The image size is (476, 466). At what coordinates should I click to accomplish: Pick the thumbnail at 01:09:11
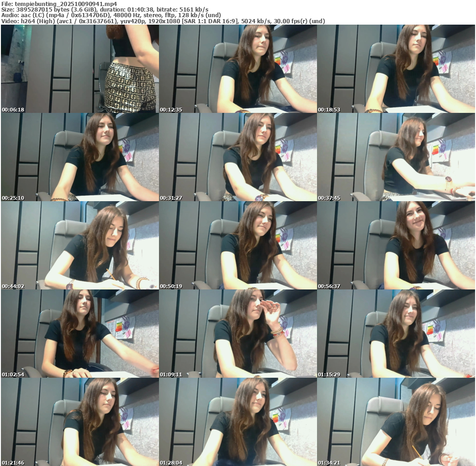(238, 334)
